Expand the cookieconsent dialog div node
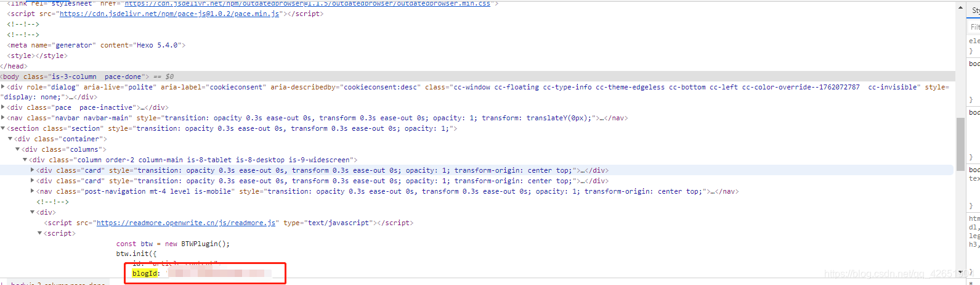The image size is (980, 285). click(x=4, y=87)
